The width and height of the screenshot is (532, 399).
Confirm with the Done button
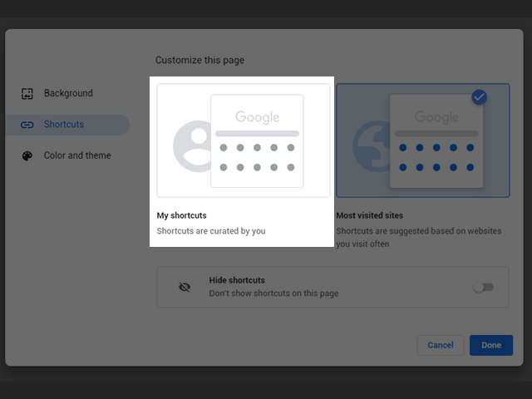pyautogui.click(x=490, y=345)
